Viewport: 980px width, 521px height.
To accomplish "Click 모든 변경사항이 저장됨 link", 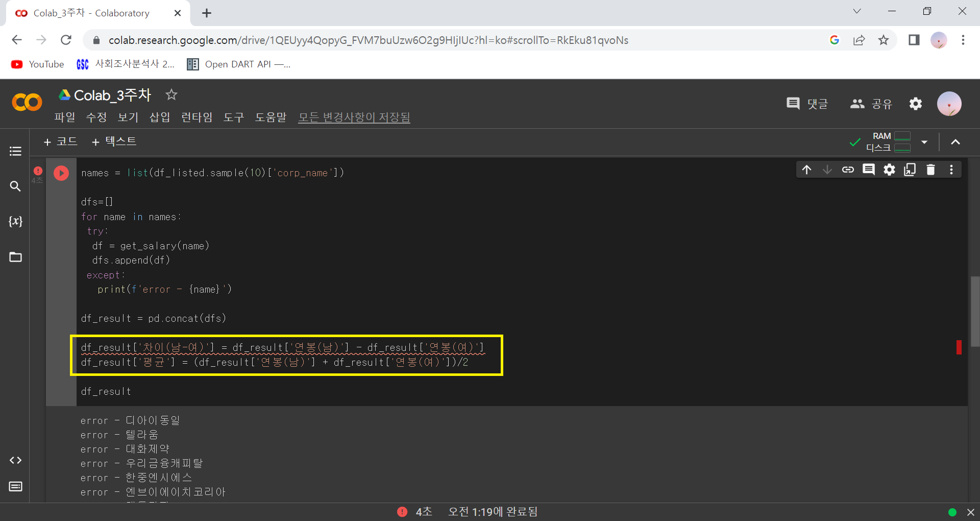I will [x=354, y=117].
